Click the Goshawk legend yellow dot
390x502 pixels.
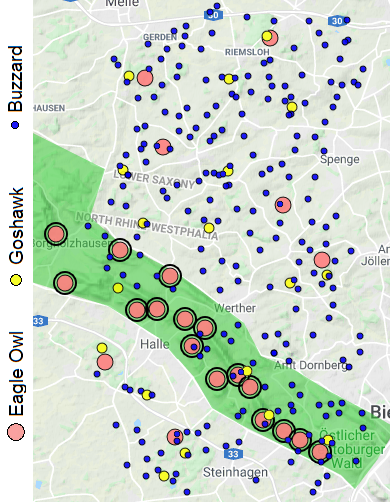(15, 280)
